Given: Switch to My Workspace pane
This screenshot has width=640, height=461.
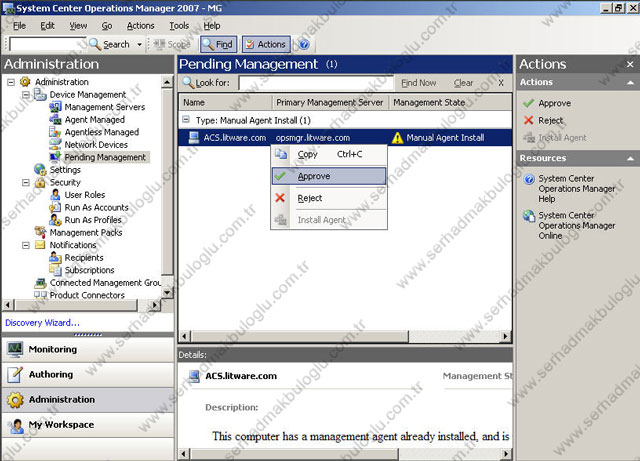Looking at the screenshot, I should click(x=88, y=425).
